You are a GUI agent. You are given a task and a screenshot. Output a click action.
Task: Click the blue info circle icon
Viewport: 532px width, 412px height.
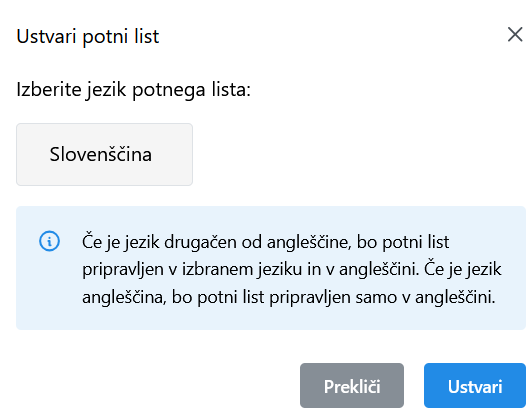click(x=50, y=241)
